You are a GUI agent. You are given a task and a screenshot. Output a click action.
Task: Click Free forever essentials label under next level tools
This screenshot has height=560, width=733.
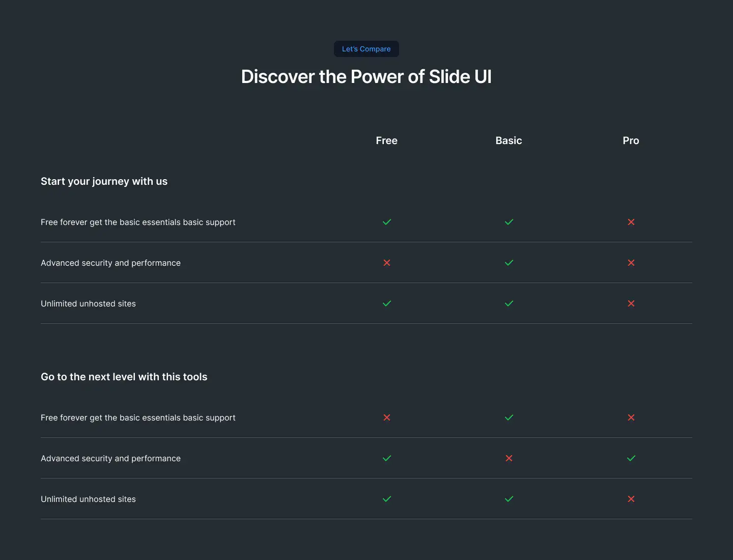point(138,418)
